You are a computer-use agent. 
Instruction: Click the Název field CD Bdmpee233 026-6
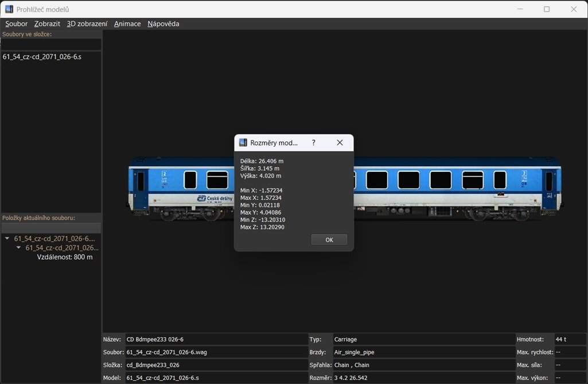[216, 339]
